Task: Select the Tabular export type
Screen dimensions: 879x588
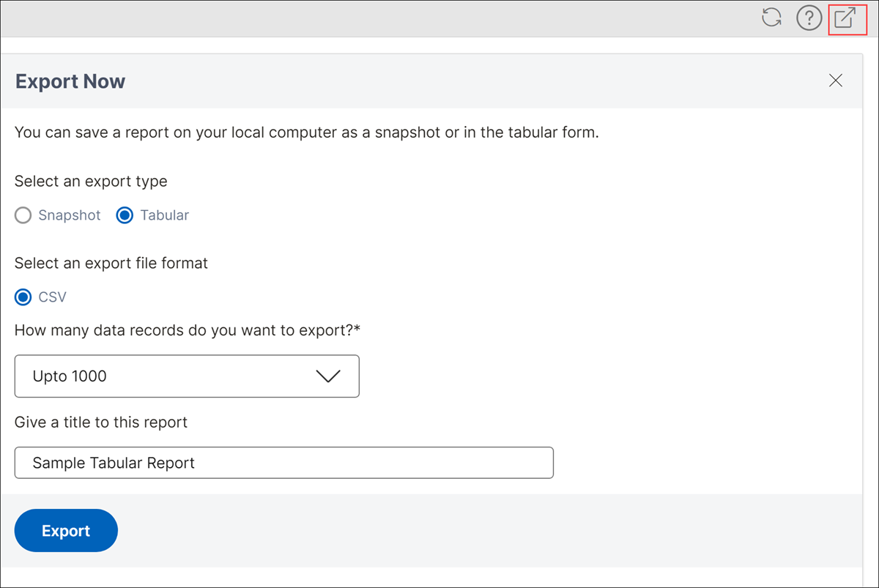Action: pyautogui.click(x=125, y=215)
